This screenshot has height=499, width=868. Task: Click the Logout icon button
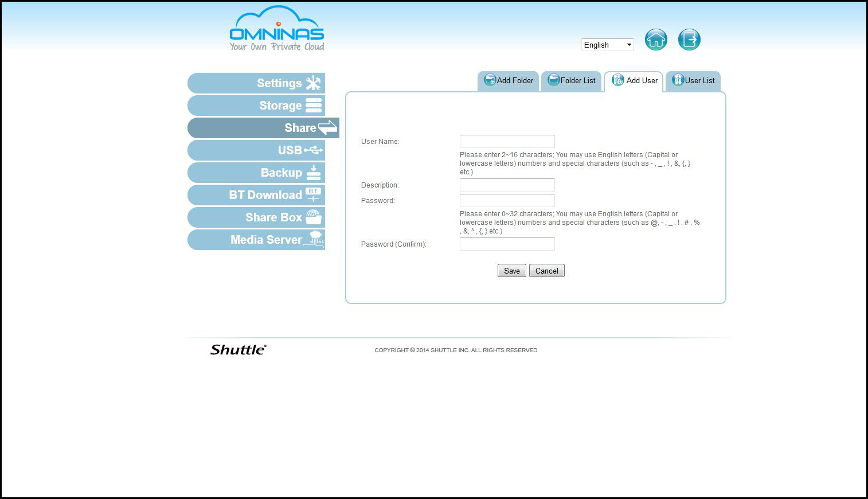689,40
